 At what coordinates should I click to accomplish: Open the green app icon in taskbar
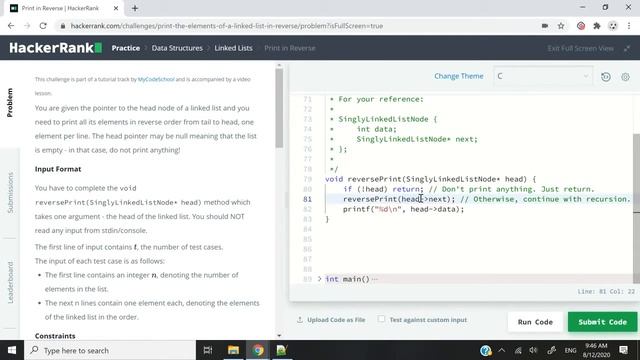coord(282,350)
